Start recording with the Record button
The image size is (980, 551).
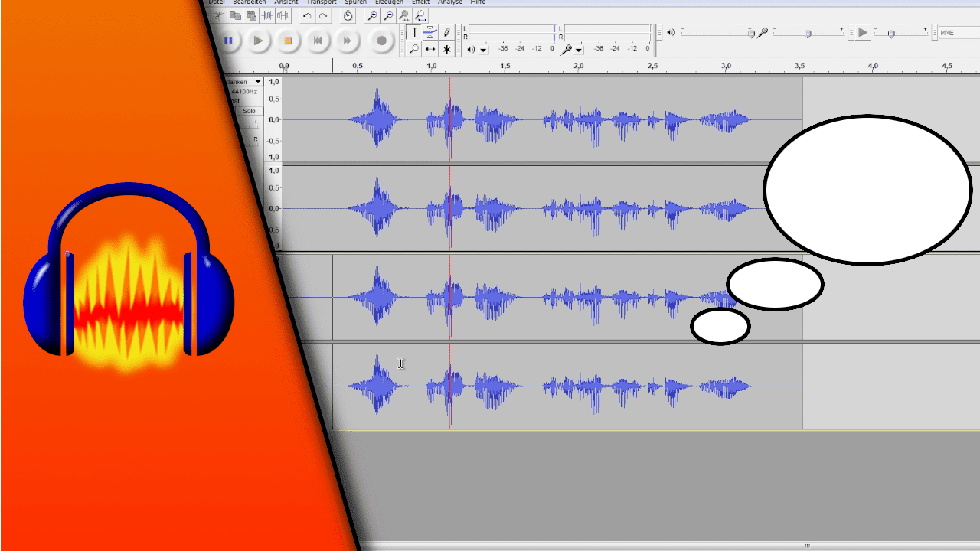(x=381, y=41)
